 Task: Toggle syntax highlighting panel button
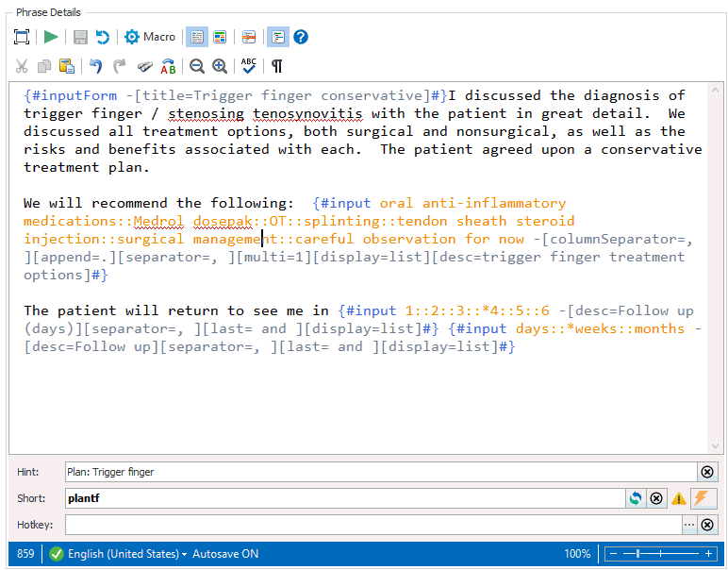click(278, 37)
